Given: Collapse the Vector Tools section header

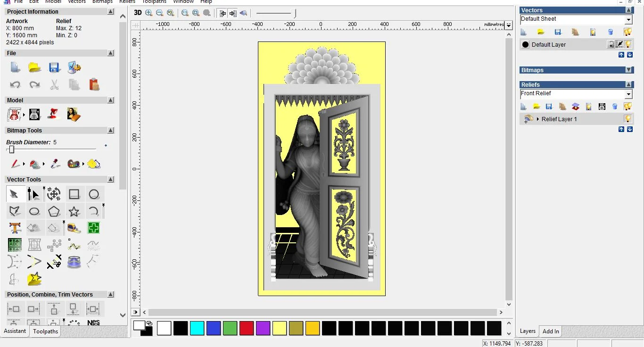Looking at the screenshot, I should [110, 179].
